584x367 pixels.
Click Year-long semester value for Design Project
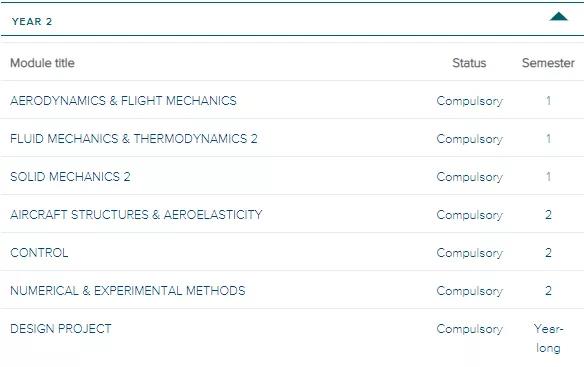(x=548, y=338)
